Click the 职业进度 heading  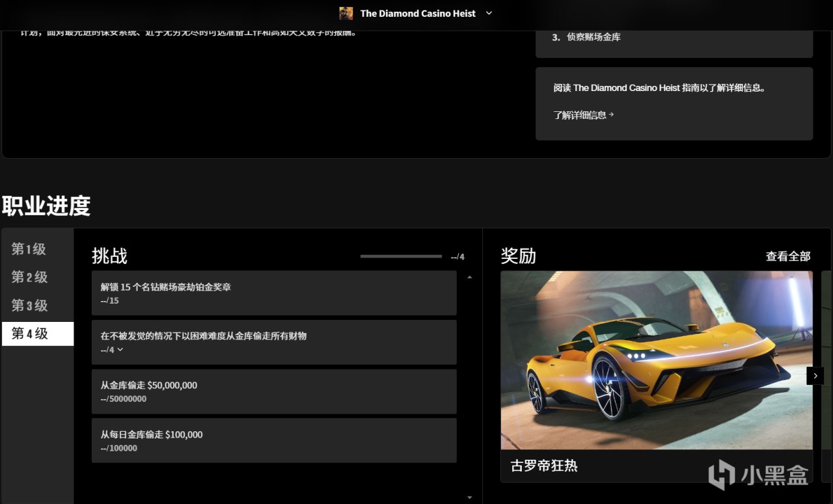[x=46, y=206]
